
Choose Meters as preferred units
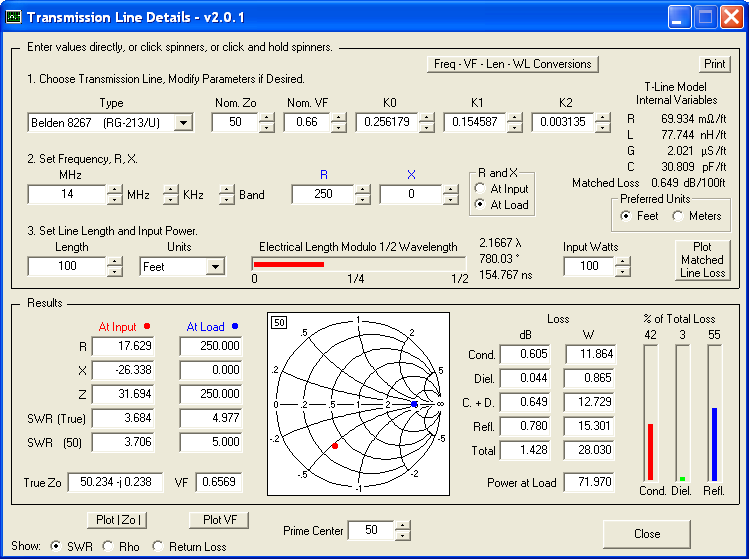[x=680, y=216]
